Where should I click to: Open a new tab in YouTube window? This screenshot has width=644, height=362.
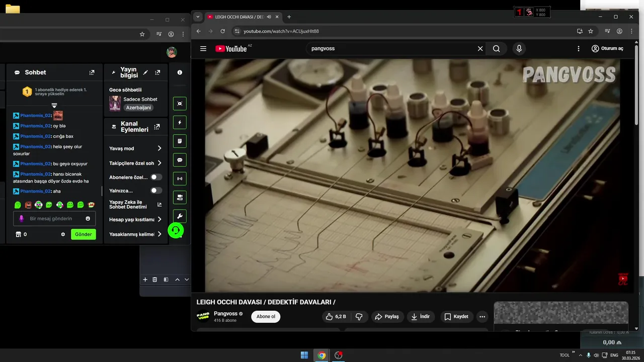click(289, 17)
